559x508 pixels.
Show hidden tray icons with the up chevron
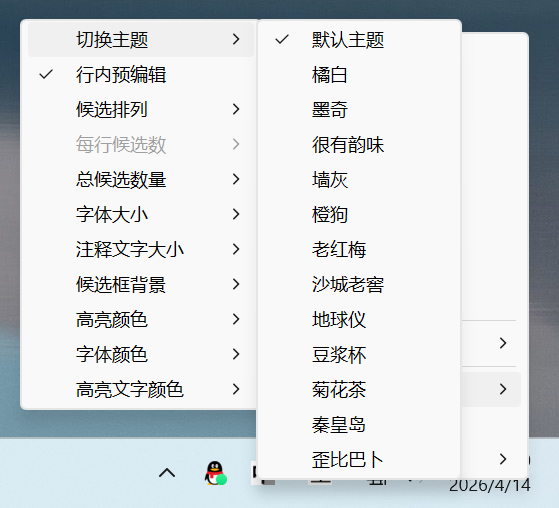coord(167,473)
